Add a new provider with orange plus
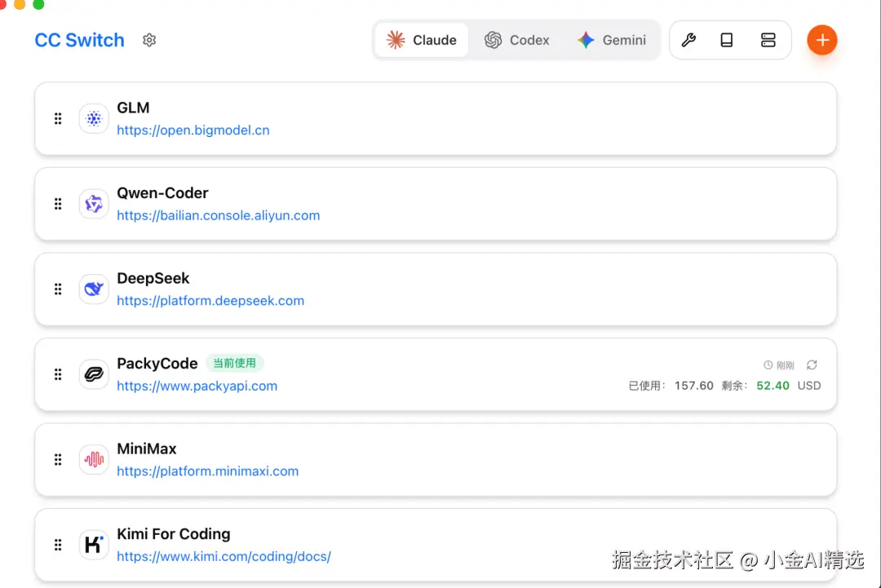881x588 pixels. [822, 40]
